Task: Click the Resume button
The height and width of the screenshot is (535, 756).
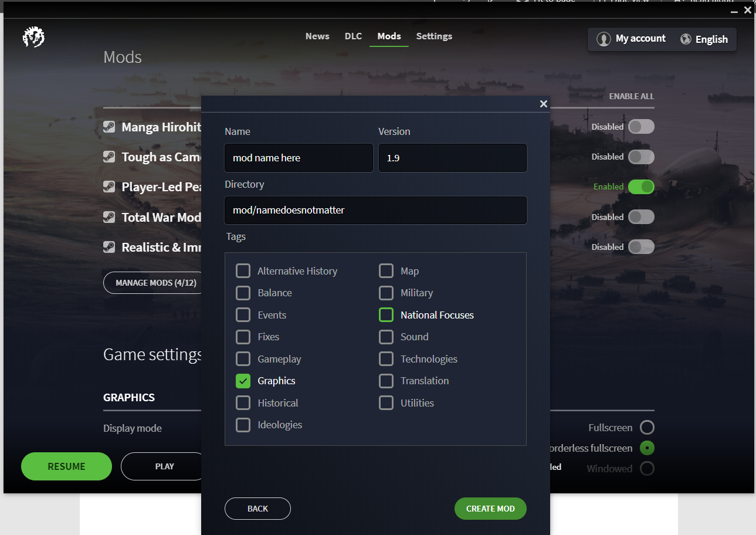Action: tap(66, 466)
